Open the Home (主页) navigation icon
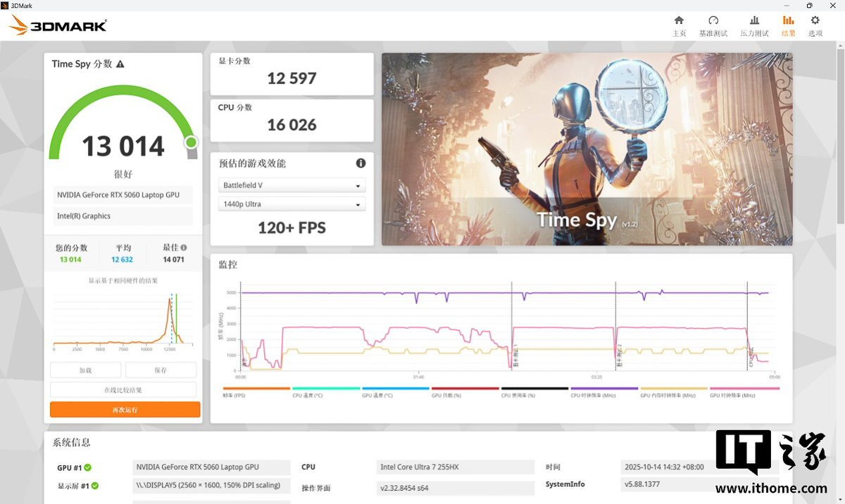The height and width of the screenshot is (504, 845). coord(679,26)
